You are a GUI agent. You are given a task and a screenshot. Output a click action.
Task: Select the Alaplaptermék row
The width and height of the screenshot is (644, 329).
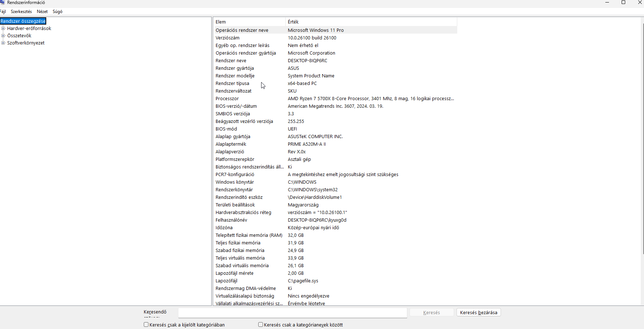point(335,144)
